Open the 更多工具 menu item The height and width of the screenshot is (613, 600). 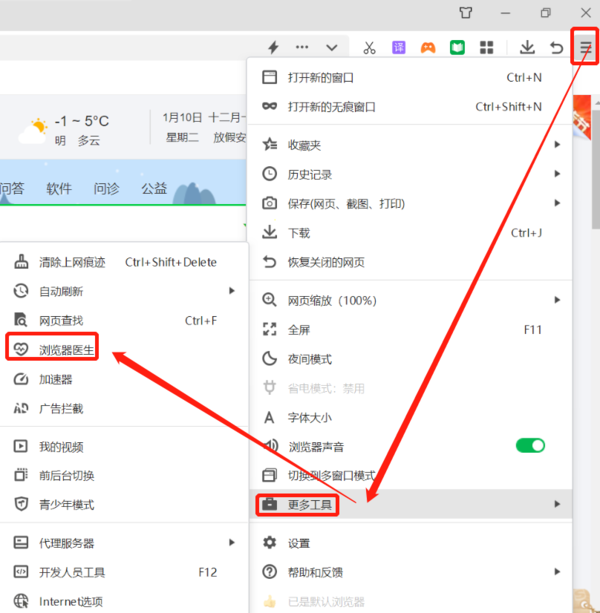pyautogui.click(x=310, y=504)
